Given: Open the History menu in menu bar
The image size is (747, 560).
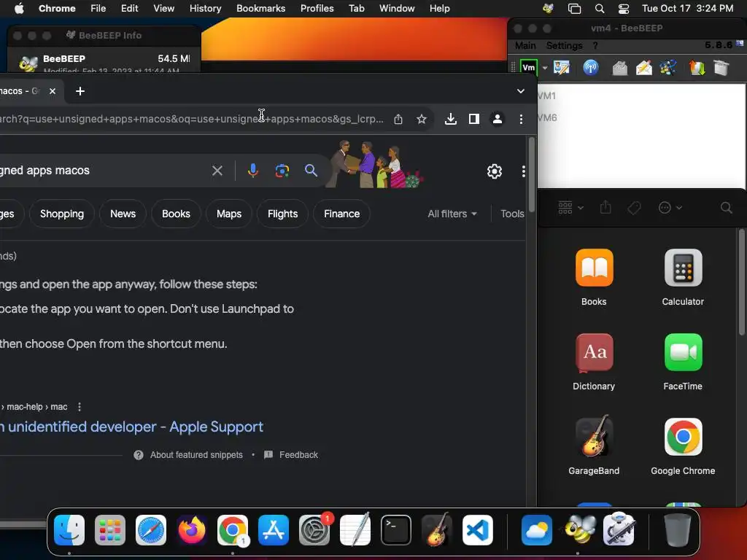Looking at the screenshot, I should pos(205,9).
